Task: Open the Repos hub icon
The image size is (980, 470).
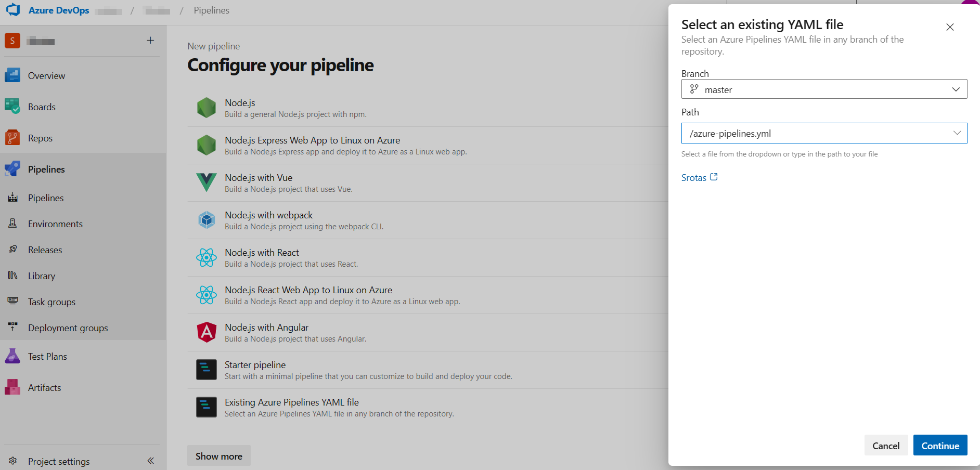Action: 12,138
